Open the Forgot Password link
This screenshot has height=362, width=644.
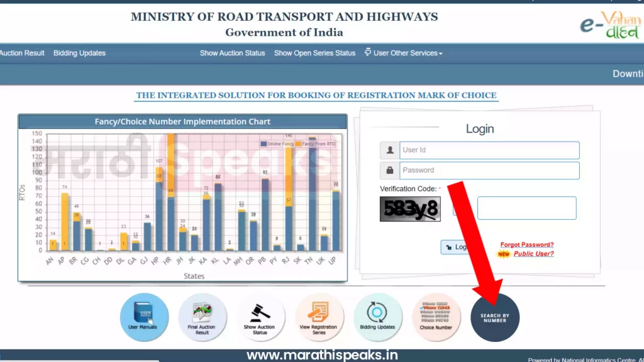(x=527, y=245)
